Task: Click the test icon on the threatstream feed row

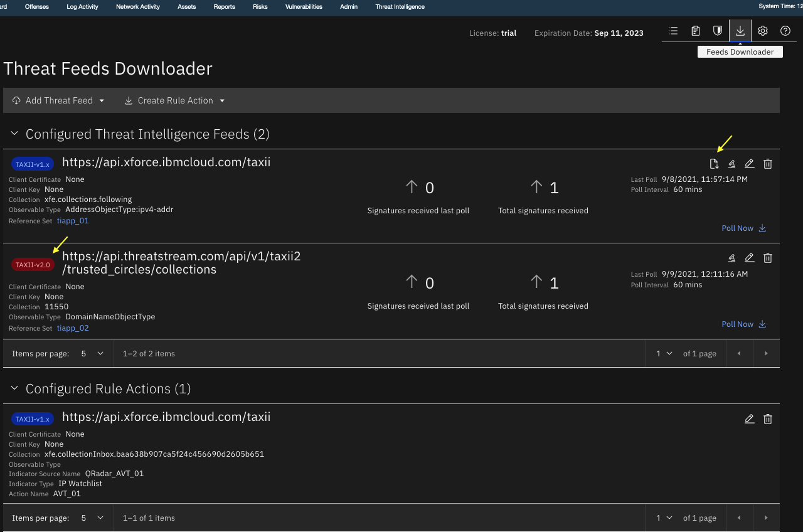Action: 731,257
